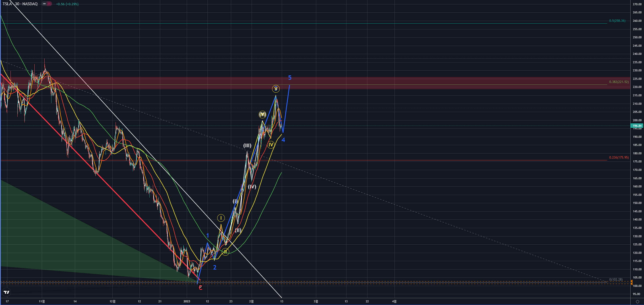Click the blue wave 5 projection label
Screen dimensions: 644x305
pos(290,78)
